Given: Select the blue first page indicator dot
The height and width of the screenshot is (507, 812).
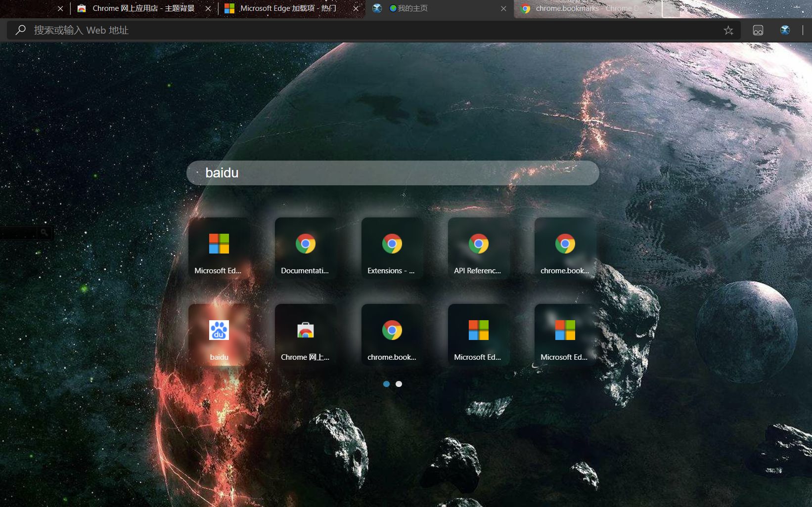Looking at the screenshot, I should pos(386,384).
